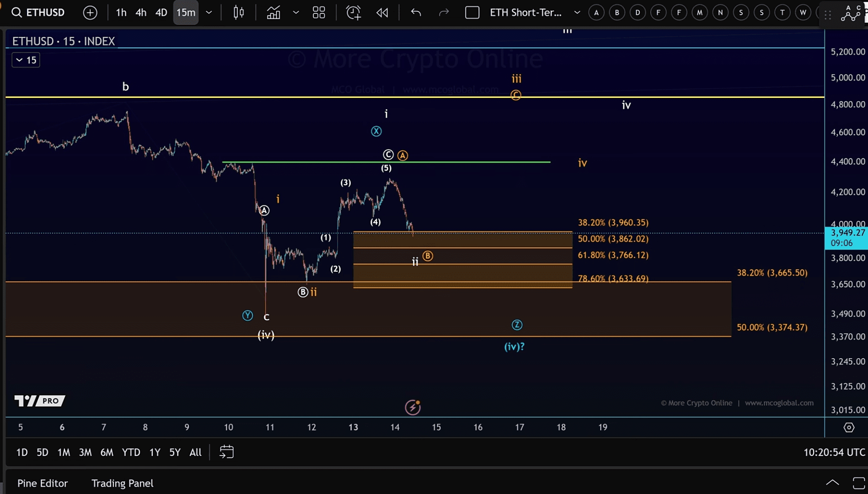868x494 pixels.
Task: Undo the last chart action
Action: pyautogui.click(x=416, y=12)
